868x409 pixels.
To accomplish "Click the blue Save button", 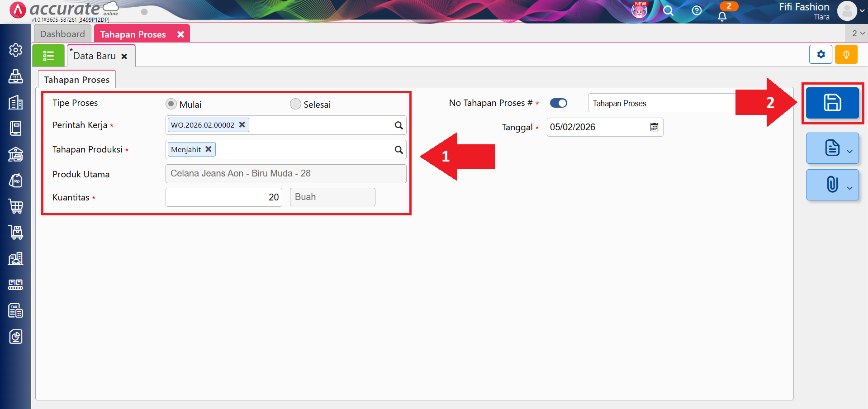I will pos(832,103).
